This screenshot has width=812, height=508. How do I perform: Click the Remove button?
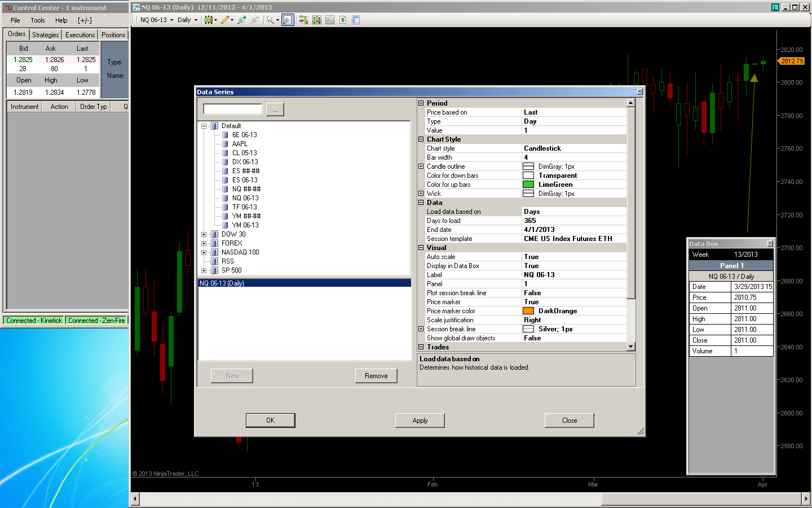(376, 376)
